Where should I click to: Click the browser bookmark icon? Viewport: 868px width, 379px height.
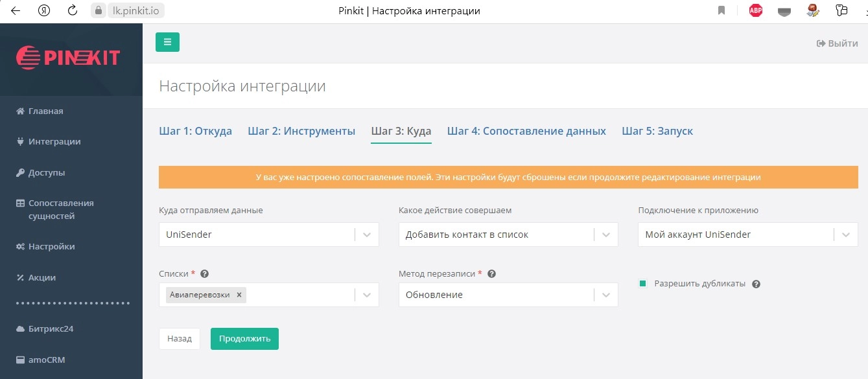click(x=721, y=11)
